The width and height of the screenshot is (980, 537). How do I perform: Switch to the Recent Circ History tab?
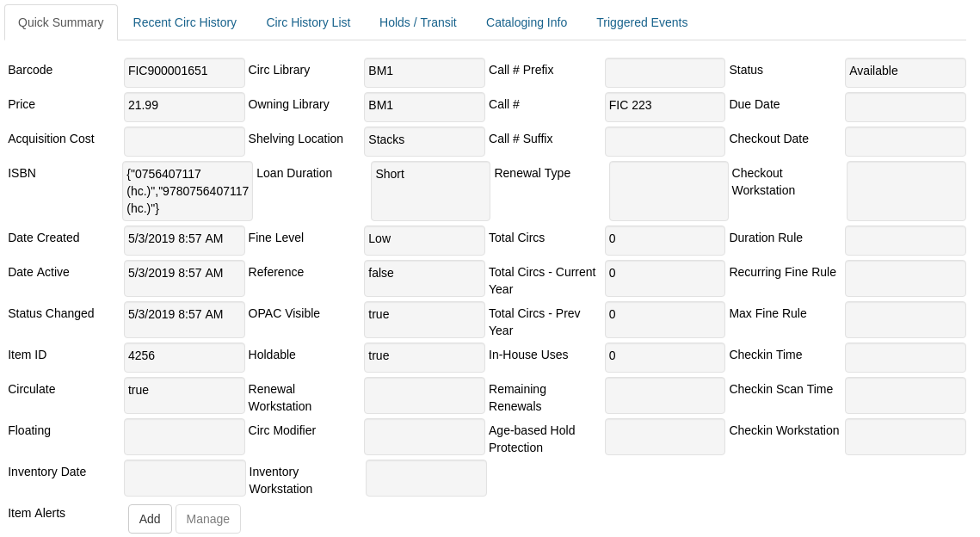pyautogui.click(x=184, y=22)
